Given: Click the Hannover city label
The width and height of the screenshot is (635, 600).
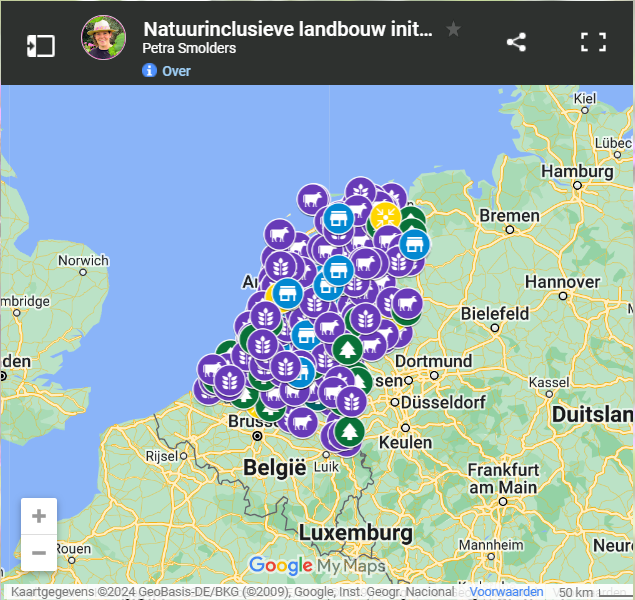Looking at the screenshot, I should click(563, 282).
